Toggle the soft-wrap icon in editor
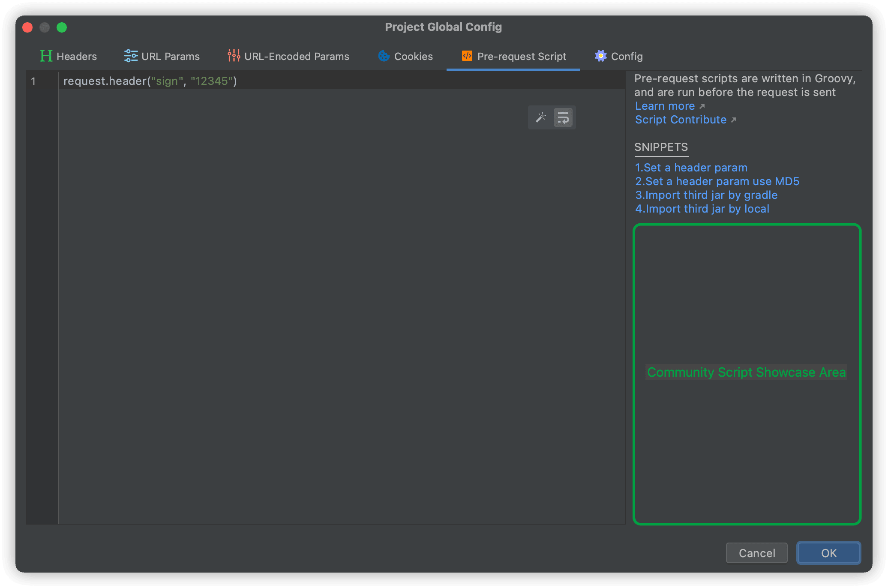 563,117
